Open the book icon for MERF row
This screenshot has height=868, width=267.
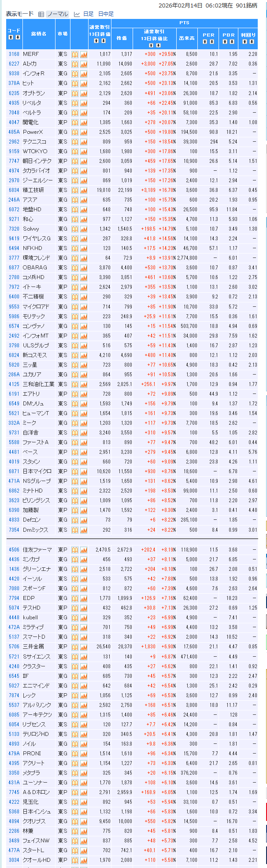(75, 54)
